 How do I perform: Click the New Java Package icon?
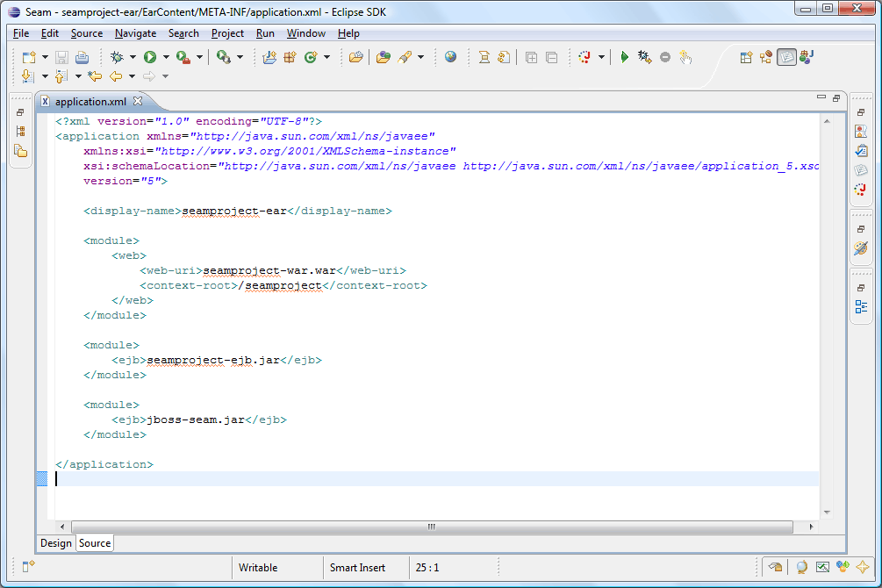(290, 57)
